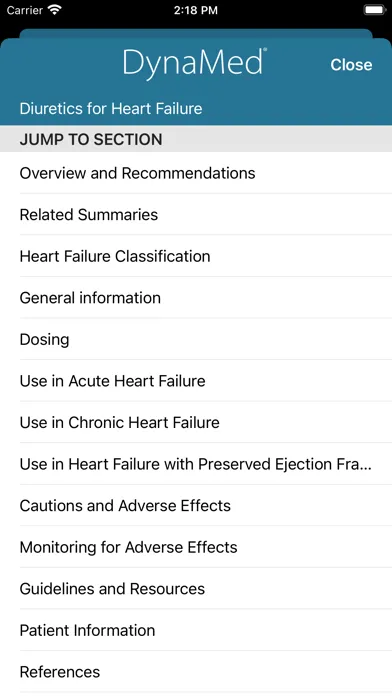This screenshot has height=696, width=392.
Task: Jump to Related Summaries
Action: click(196, 214)
